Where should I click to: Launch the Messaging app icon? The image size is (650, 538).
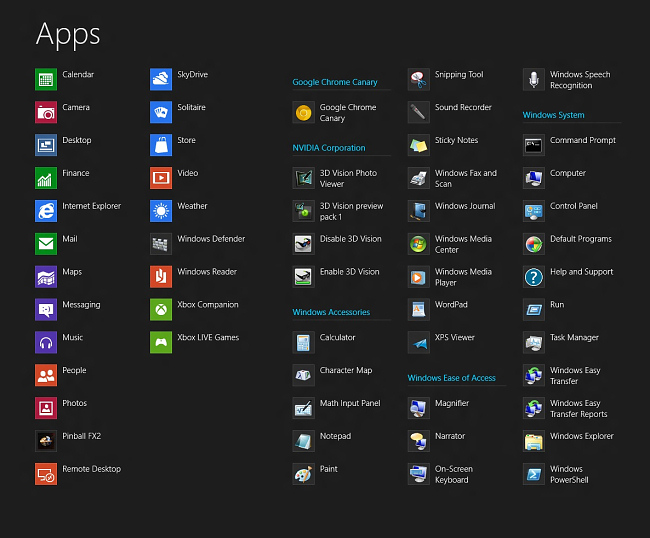[46, 310]
